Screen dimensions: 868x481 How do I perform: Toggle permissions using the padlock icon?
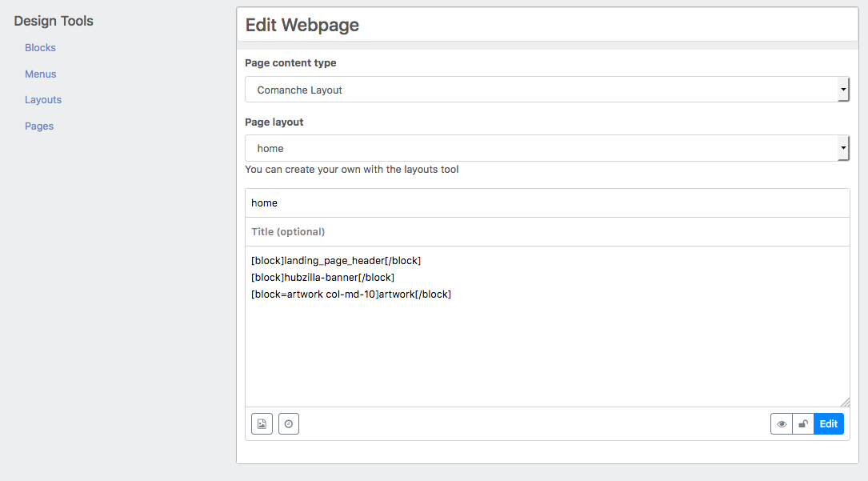[x=803, y=423]
